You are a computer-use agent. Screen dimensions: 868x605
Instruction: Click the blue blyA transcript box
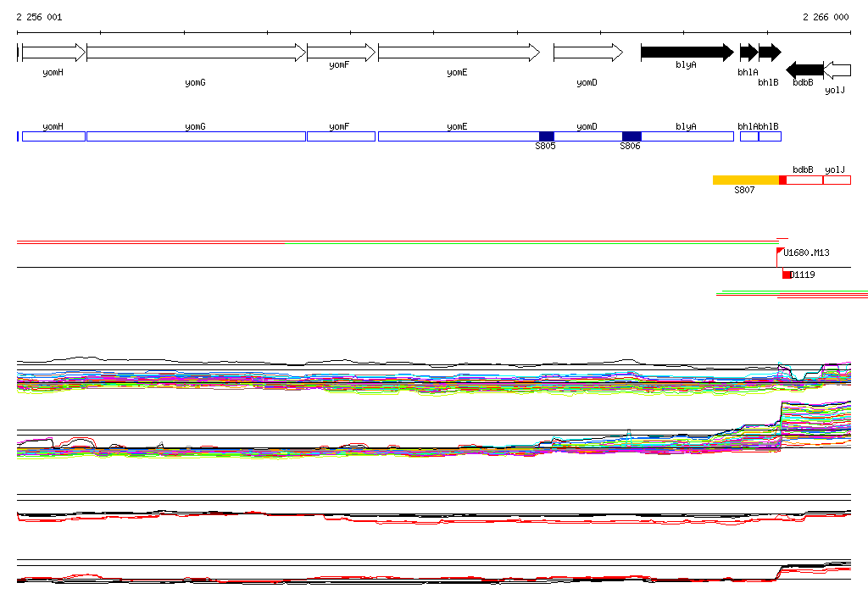(687, 136)
